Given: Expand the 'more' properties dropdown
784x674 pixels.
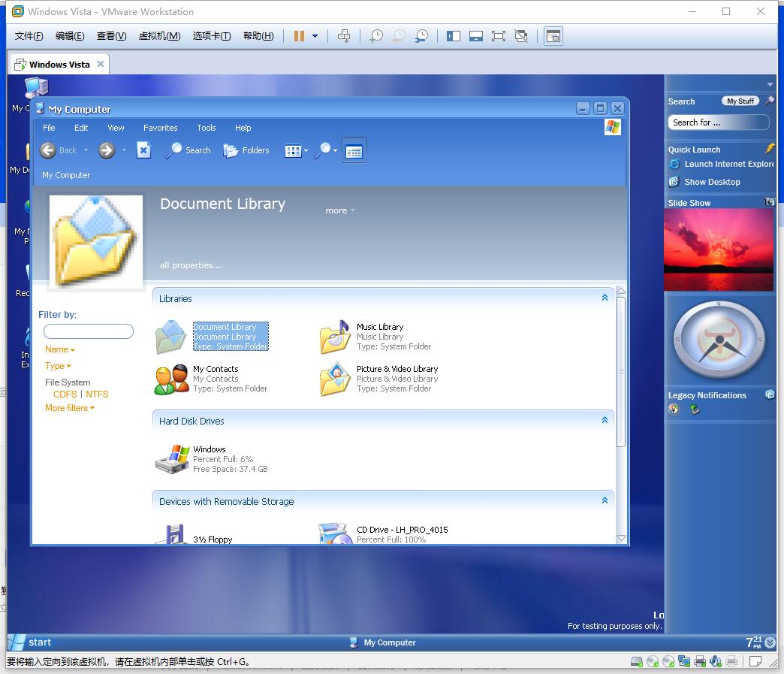Looking at the screenshot, I should pyautogui.click(x=340, y=210).
